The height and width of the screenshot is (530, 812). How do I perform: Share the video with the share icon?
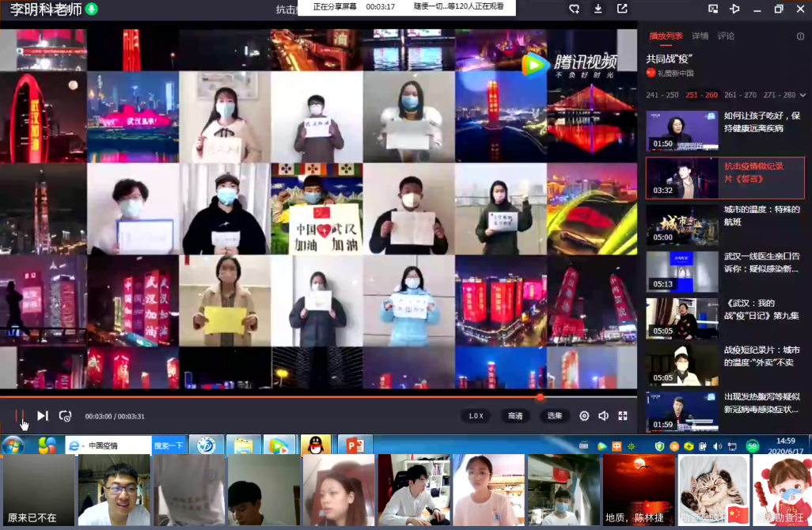[622, 9]
